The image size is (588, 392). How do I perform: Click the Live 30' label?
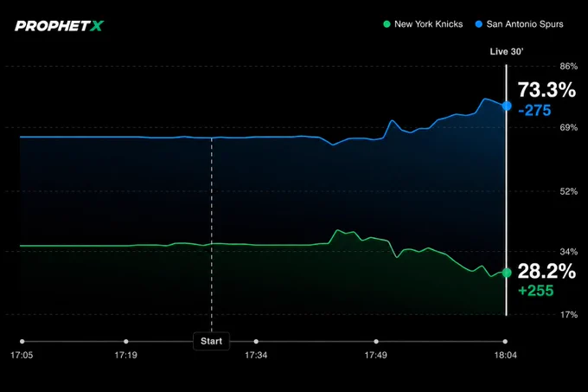(x=506, y=52)
